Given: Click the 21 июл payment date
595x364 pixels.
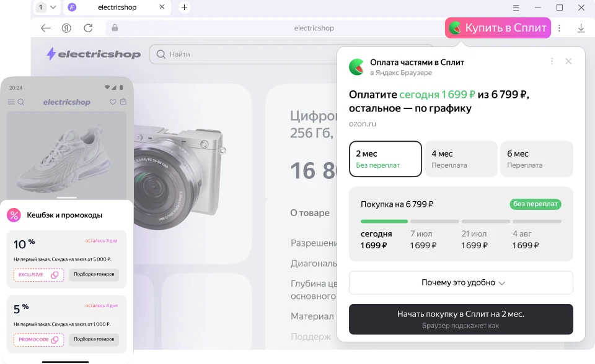Looking at the screenshot, I should click(474, 233).
